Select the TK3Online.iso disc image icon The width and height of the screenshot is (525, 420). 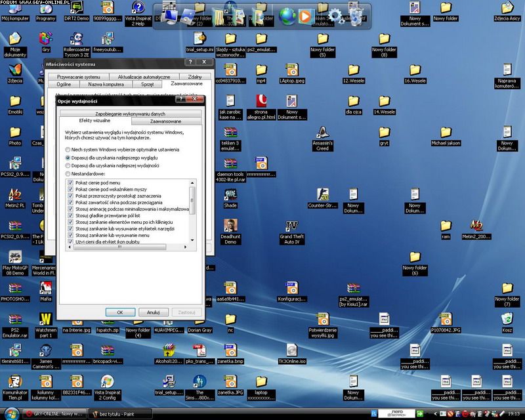click(x=291, y=354)
